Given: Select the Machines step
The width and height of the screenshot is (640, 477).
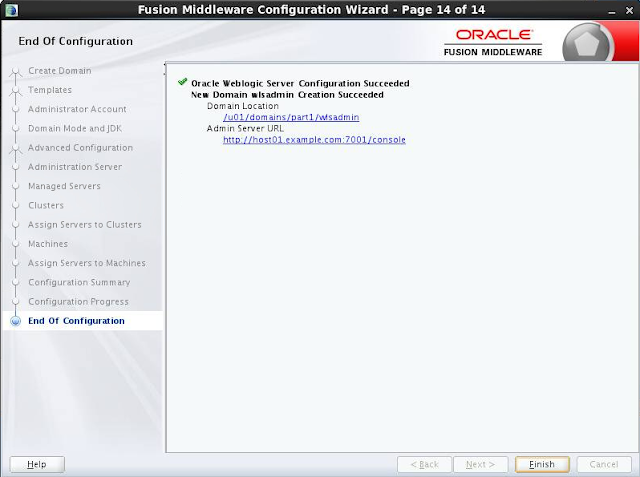Looking at the screenshot, I should [x=48, y=244].
